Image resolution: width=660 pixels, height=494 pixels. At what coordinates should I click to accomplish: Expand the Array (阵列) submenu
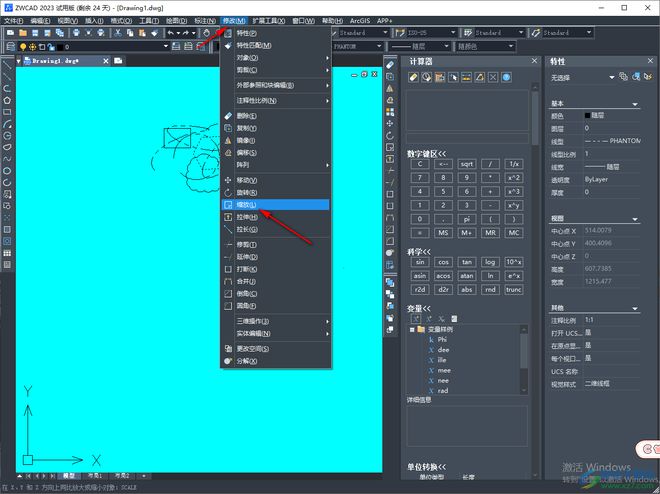275,165
